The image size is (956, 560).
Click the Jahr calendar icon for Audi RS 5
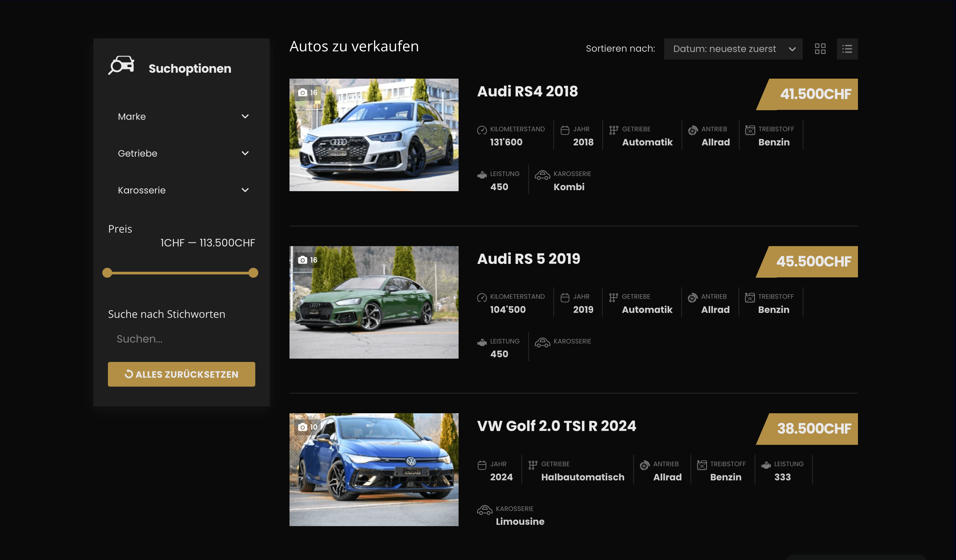[565, 297]
